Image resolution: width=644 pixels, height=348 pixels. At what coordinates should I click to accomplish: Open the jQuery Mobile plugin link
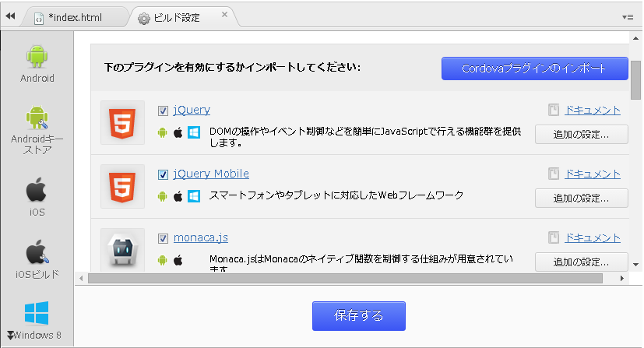point(211,174)
